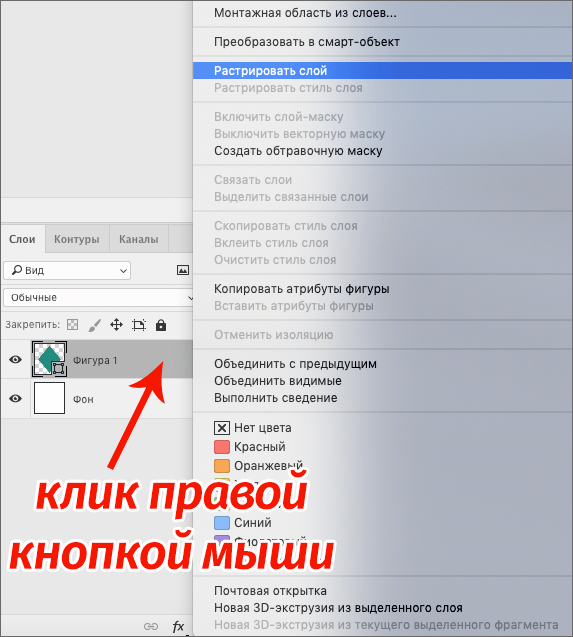Lock position move-arrows icon
Screen dimensions: 573x637
tap(117, 325)
